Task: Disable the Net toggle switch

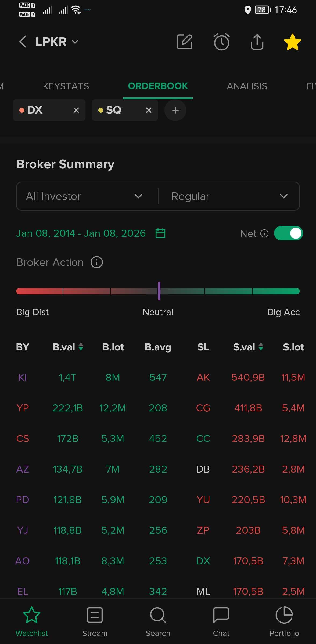Action: 288,233
